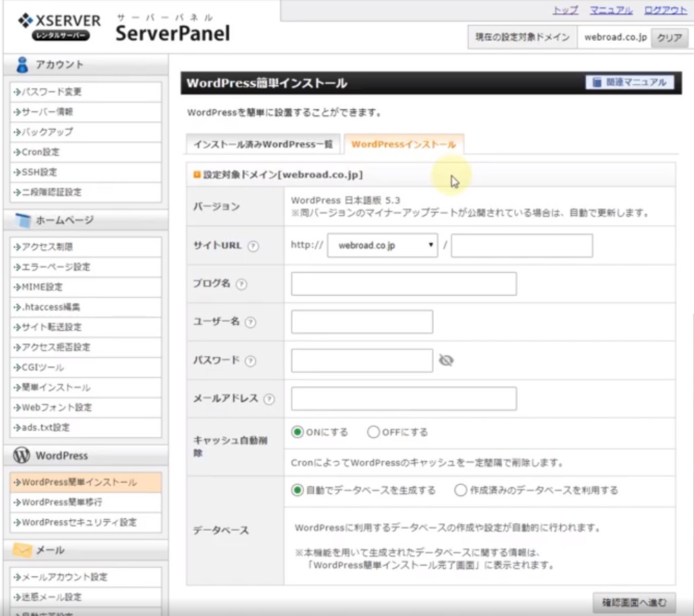Click the help icon next to パスワード

coord(250,361)
